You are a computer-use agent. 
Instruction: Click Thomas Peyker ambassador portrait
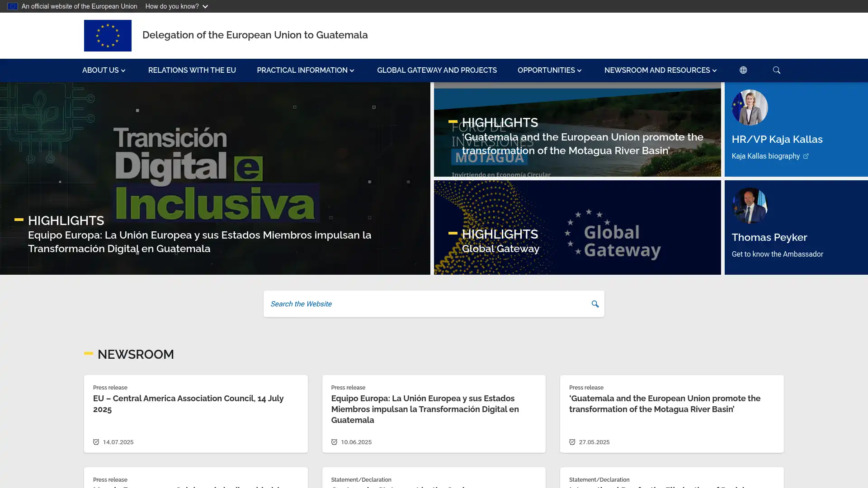click(750, 206)
